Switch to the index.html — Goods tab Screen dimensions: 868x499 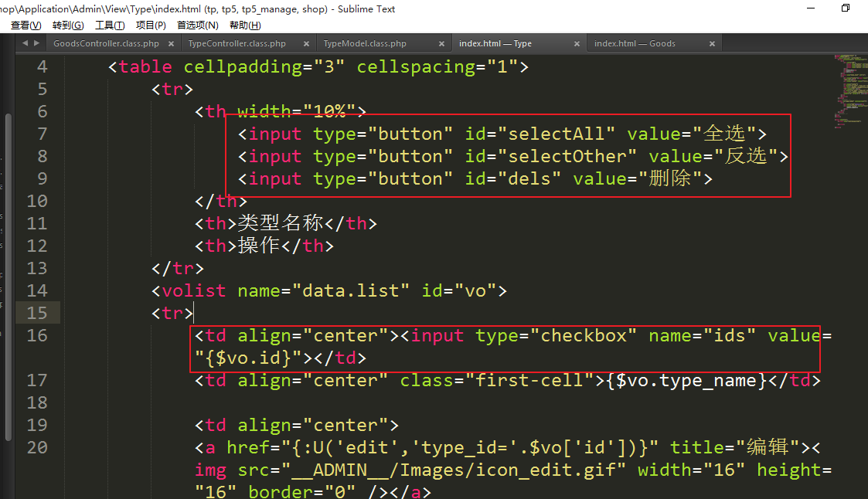(x=635, y=44)
